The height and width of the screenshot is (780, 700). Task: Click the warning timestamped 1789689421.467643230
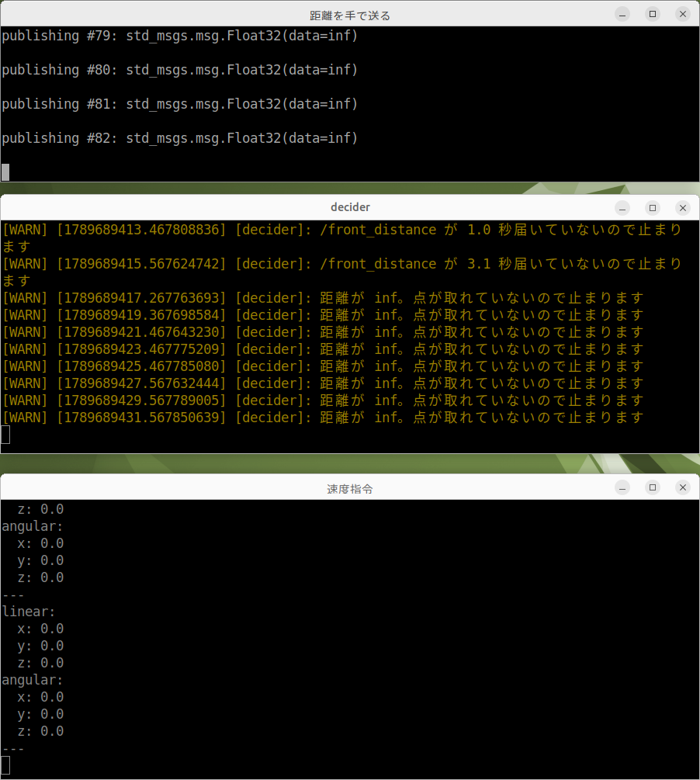click(x=324, y=332)
